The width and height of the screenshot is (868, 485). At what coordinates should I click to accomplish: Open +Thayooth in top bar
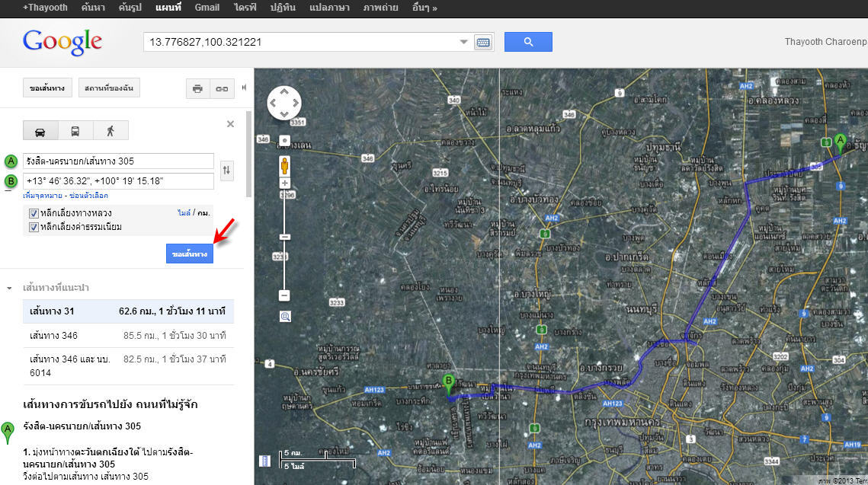pos(45,8)
